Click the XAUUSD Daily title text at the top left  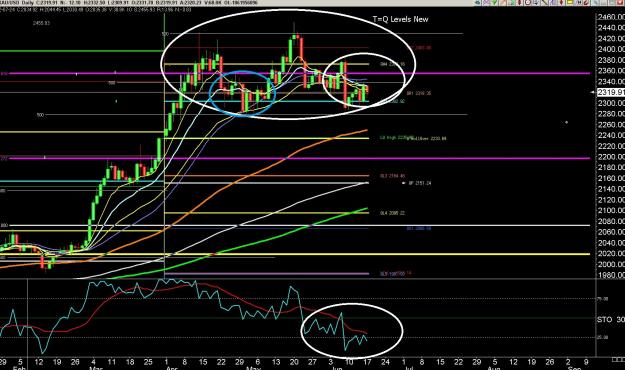(x=18, y=3)
